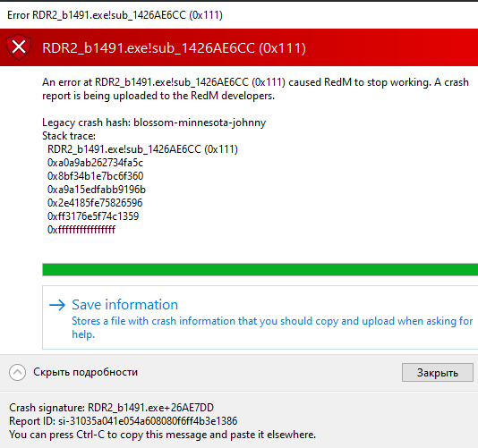Click stack address 0x8bf34b1e7bc6f360

(x=95, y=176)
